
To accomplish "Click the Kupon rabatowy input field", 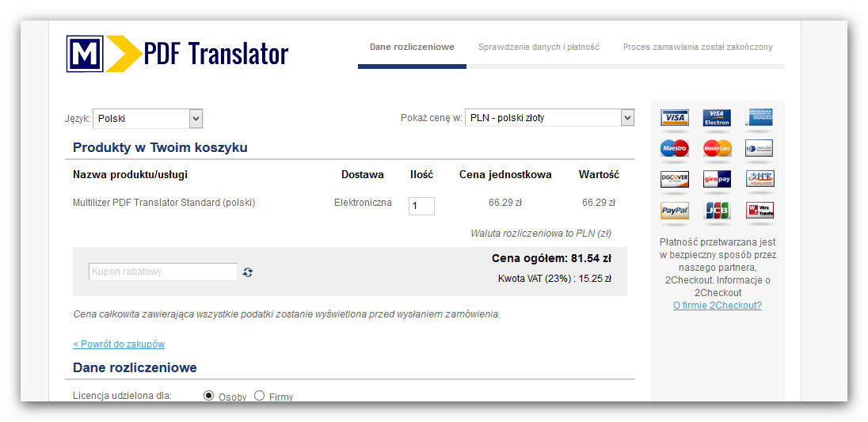I will 163,272.
